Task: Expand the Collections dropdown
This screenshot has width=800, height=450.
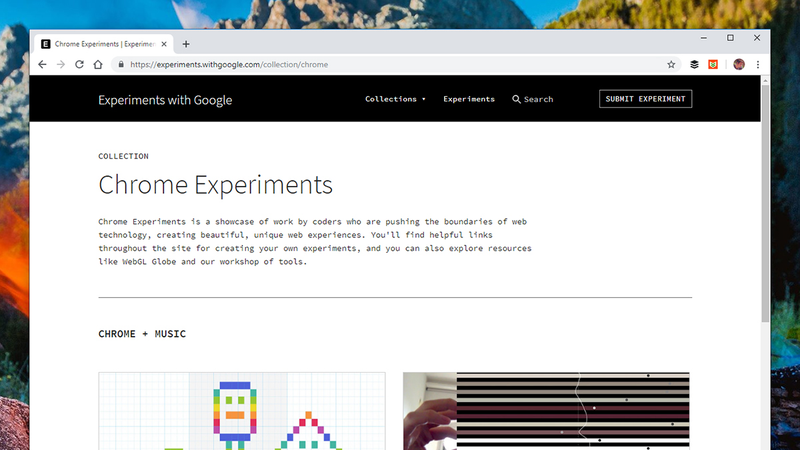Action: coord(395,99)
